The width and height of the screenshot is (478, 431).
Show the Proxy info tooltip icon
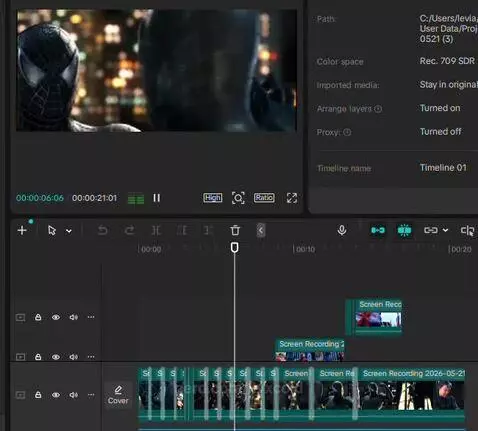coord(347,132)
